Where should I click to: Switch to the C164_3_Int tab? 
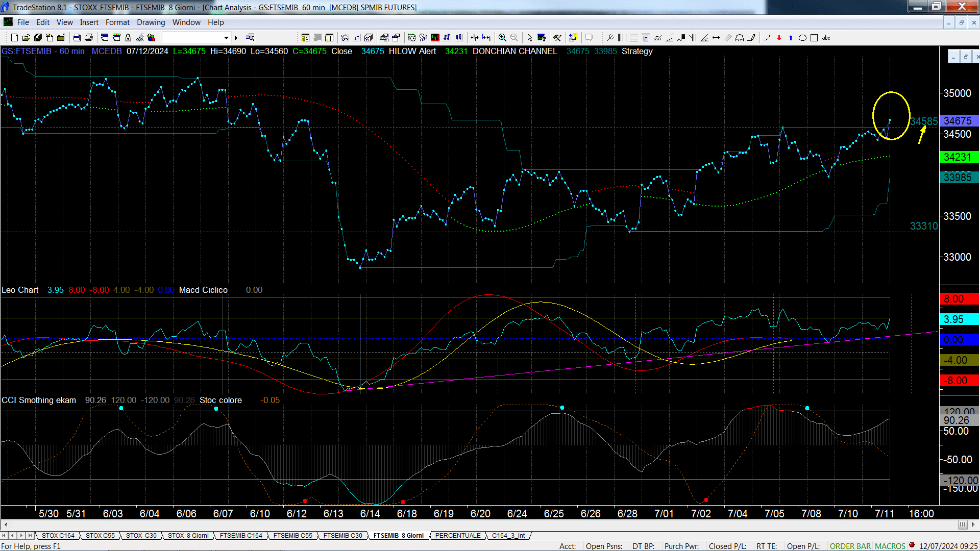click(508, 535)
